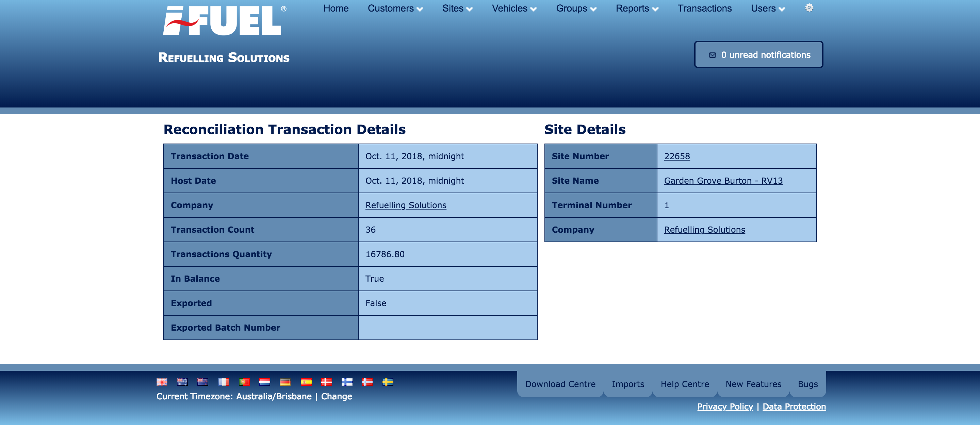Screen dimensions: 980x432
Task: Open the Users dropdown menu
Action: pos(767,9)
